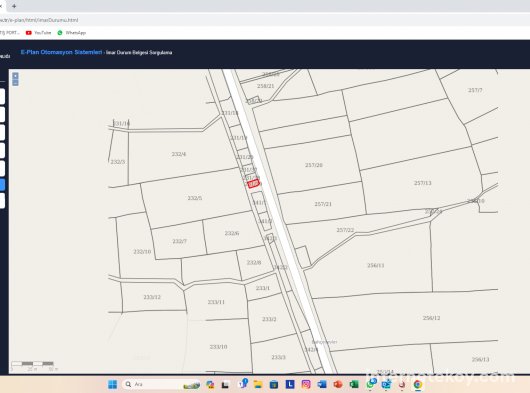Launch Excel from the taskbar
Viewport: 530px width, 393px height.
pyautogui.click(x=354, y=384)
